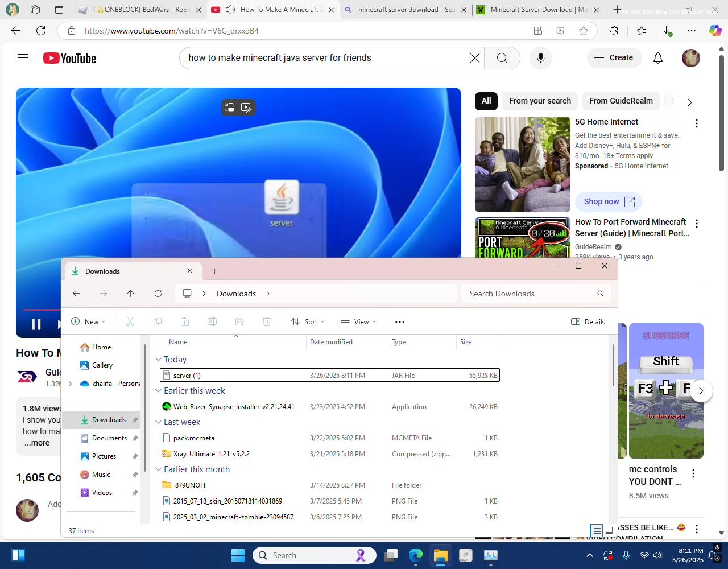Collapse the Earlier this month group
This screenshot has width=728, height=569.
coord(159,469)
